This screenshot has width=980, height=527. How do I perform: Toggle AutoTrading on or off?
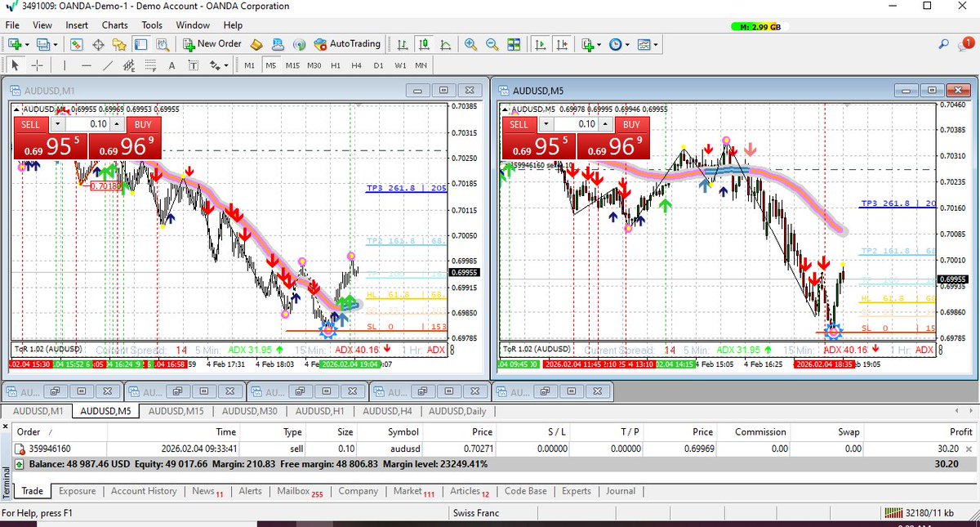pyautogui.click(x=347, y=44)
